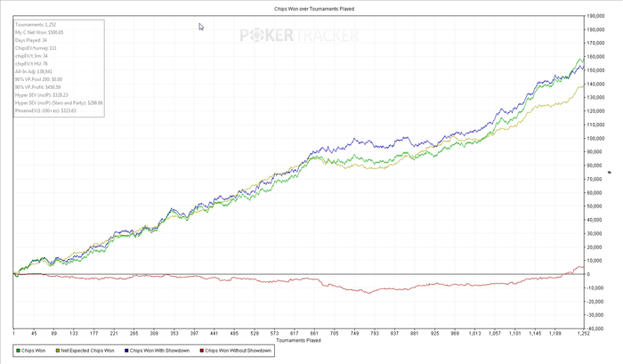Click the red Chips Won Without Showdown swatch
The height and width of the screenshot is (364, 623).
(202, 351)
